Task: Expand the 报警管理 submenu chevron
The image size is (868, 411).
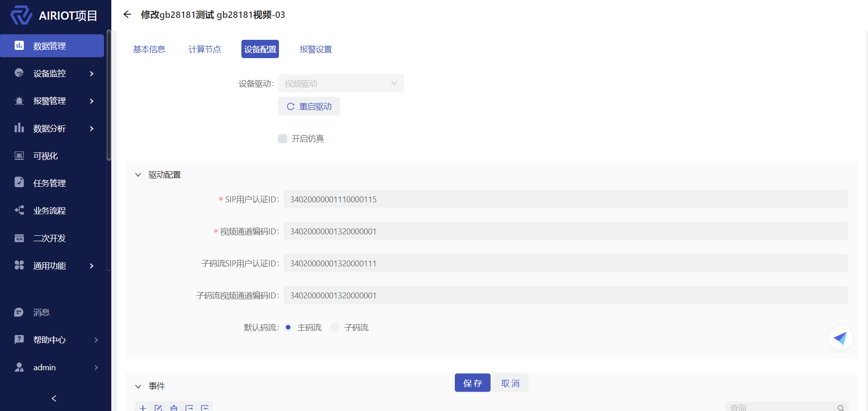Action: (92, 101)
